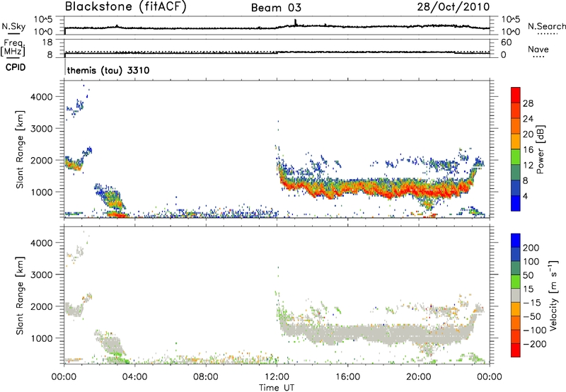Click the 'Blackstone (fitACF)' plot title
Screen dimensions: 566x392
(126, 6)
